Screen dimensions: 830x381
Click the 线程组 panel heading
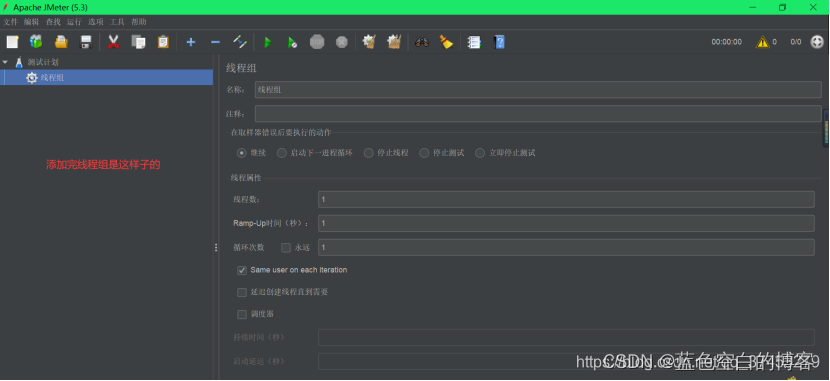click(x=241, y=68)
